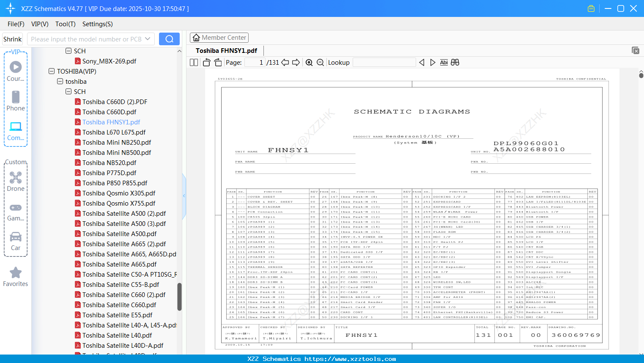644x363 pixels.
Task: Open Sony_MBX-269.pdf
Action: coord(109,61)
